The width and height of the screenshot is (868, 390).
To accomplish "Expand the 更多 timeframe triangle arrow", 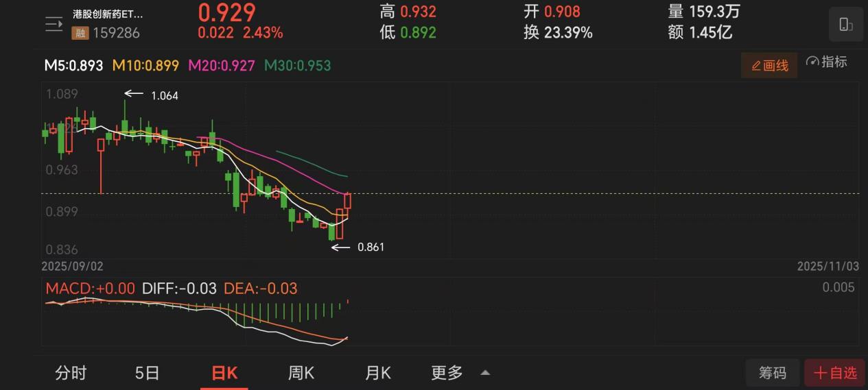I will (485, 373).
